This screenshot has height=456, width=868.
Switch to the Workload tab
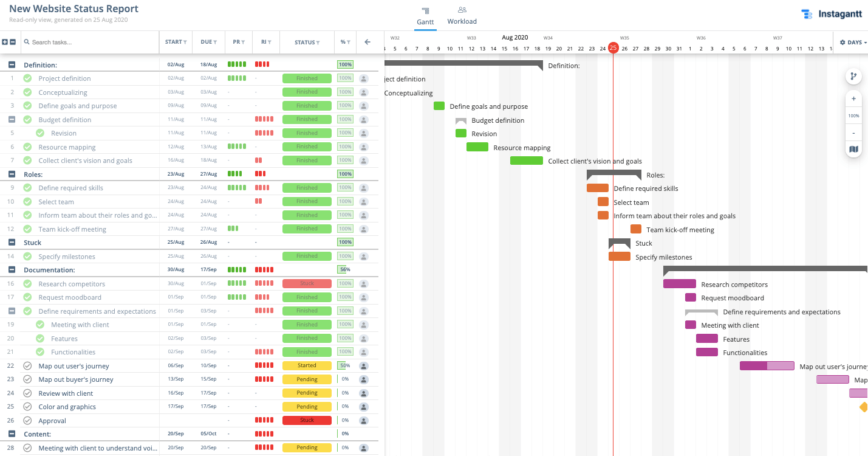462,16
